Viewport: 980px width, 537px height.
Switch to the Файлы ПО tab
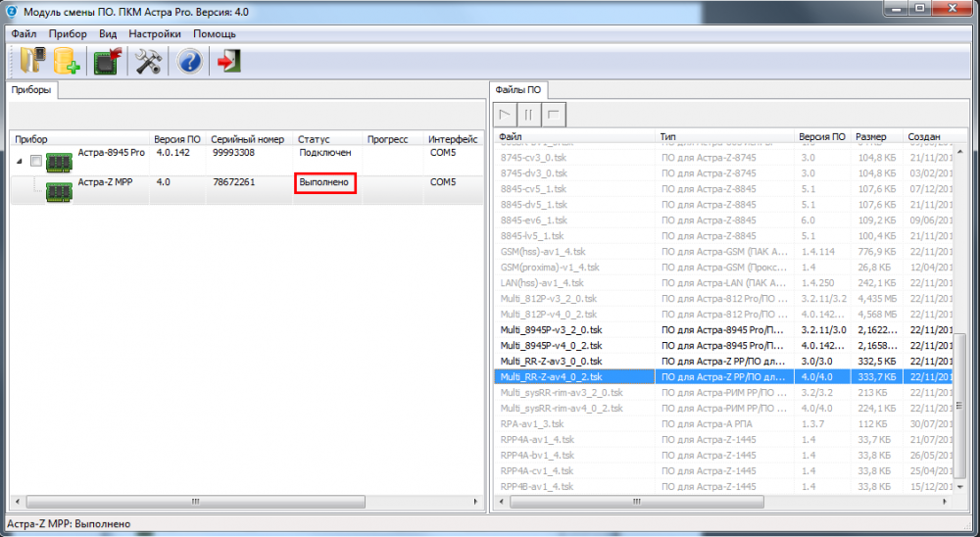[518, 90]
